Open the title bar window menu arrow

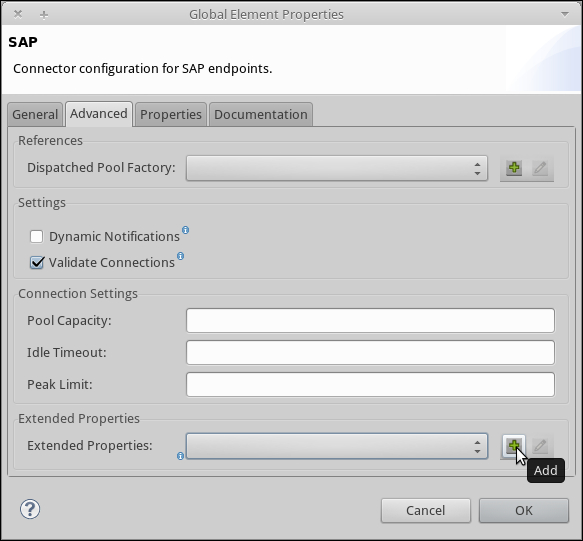[565, 15]
